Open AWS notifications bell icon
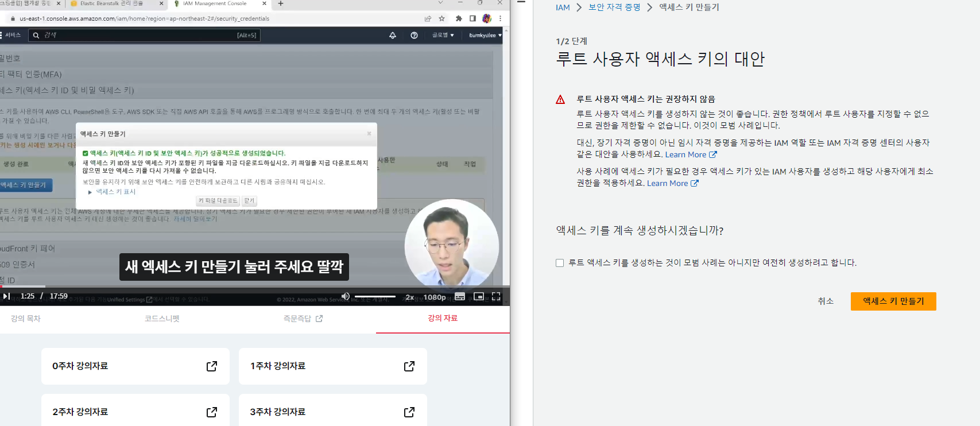The image size is (980, 426). 393,35
